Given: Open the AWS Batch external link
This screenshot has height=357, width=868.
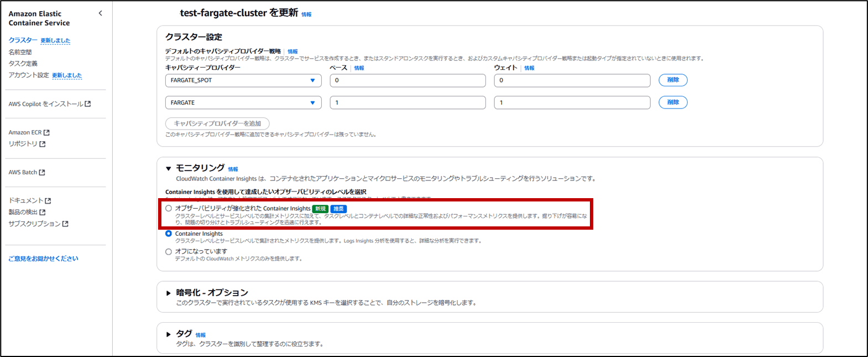Looking at the screenshot, I should pos(27,172).
